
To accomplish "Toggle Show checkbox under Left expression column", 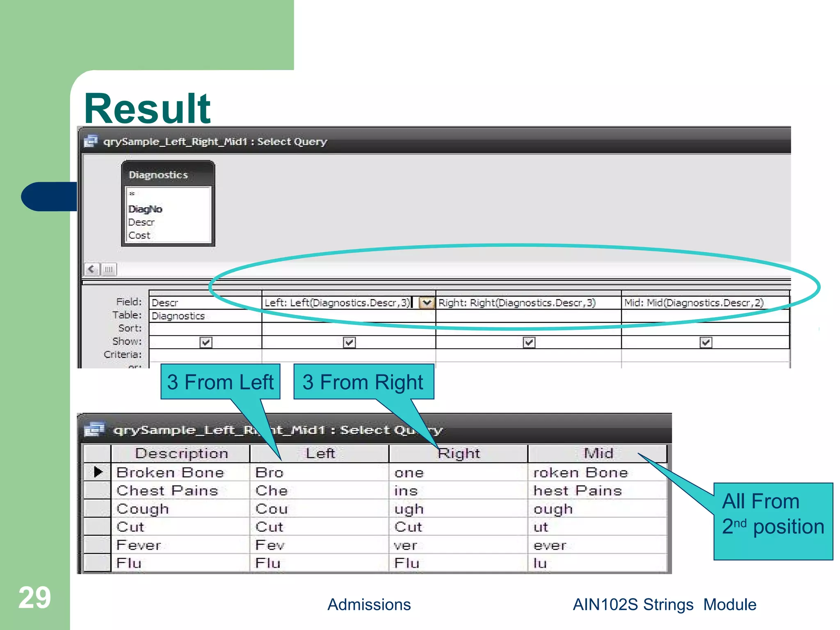I will point(349,342).
